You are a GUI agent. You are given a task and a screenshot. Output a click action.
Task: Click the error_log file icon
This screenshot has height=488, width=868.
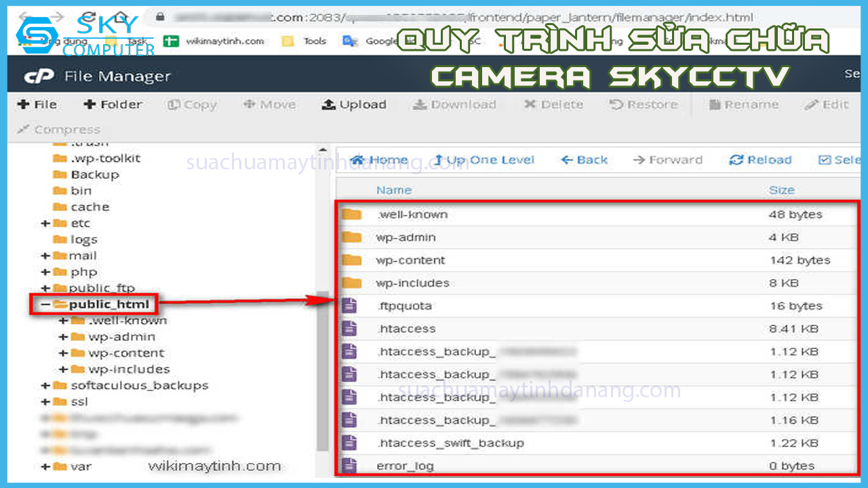[x=349, y=466]
